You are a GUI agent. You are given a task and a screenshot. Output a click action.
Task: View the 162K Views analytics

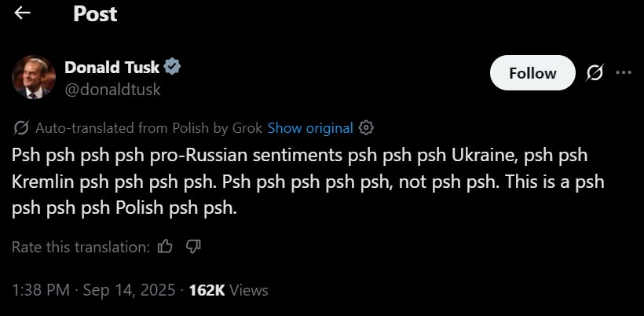[229, 290]
